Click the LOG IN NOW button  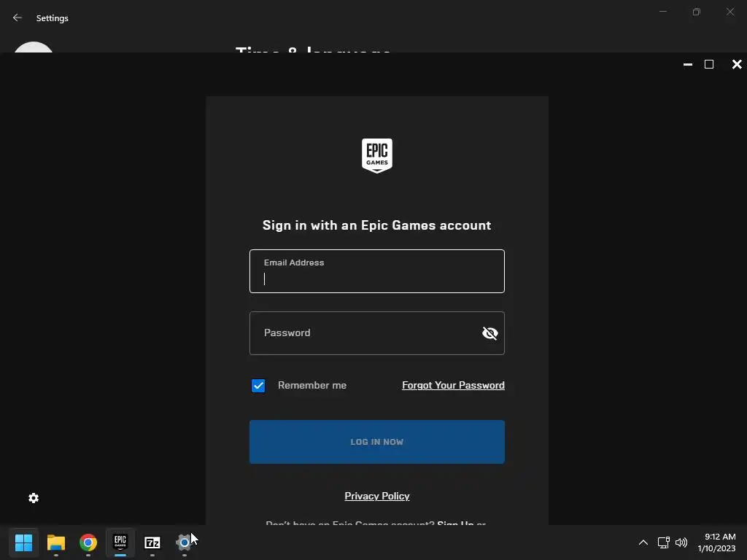pyautogui.click(x=377, y=442)
